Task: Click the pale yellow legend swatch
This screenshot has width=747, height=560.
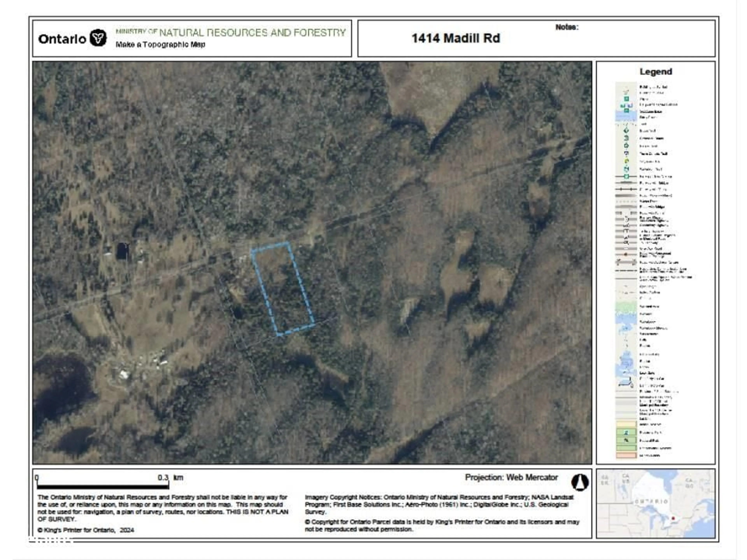Action: (626, 424)
